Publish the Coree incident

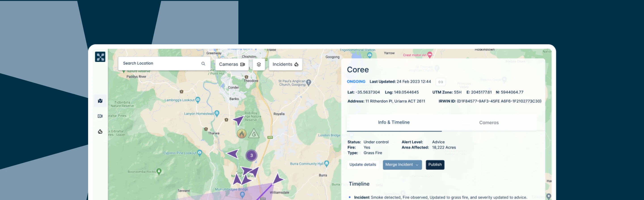[435, 164]
